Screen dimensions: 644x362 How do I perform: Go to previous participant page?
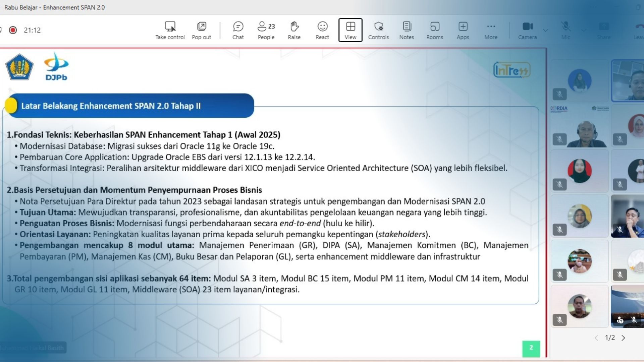pos(596,338)
